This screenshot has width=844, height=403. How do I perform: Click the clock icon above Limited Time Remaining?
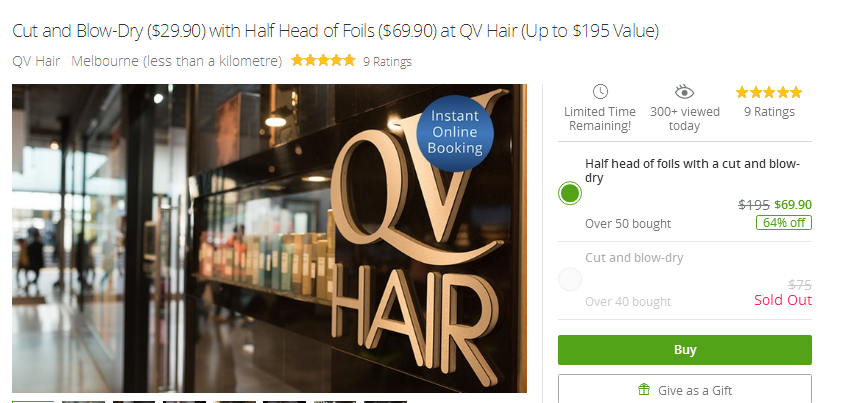(600, 92)
